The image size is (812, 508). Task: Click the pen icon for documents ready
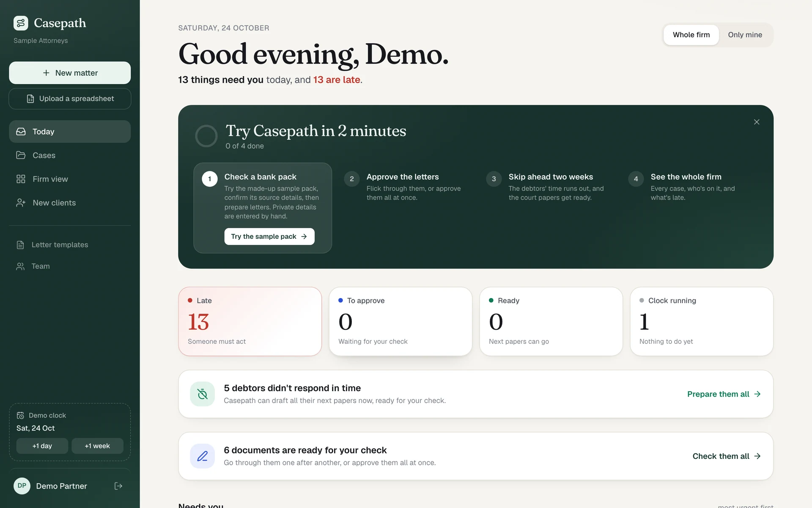203,456
